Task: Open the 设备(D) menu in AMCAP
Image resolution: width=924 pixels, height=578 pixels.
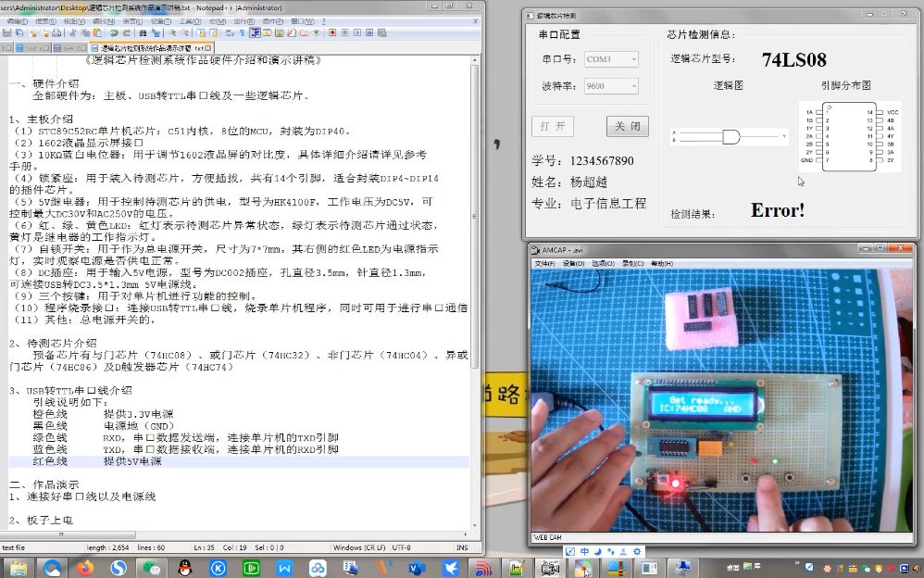Action: coord(573,263)
